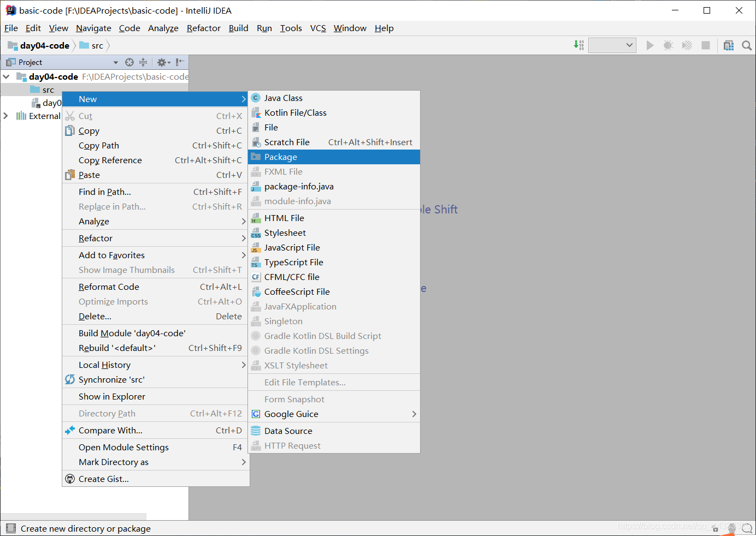The height and width of the screenshot is (536, 756).
Task: Click the Kotlin File/Class icon
Action: [x=256, y=113]
